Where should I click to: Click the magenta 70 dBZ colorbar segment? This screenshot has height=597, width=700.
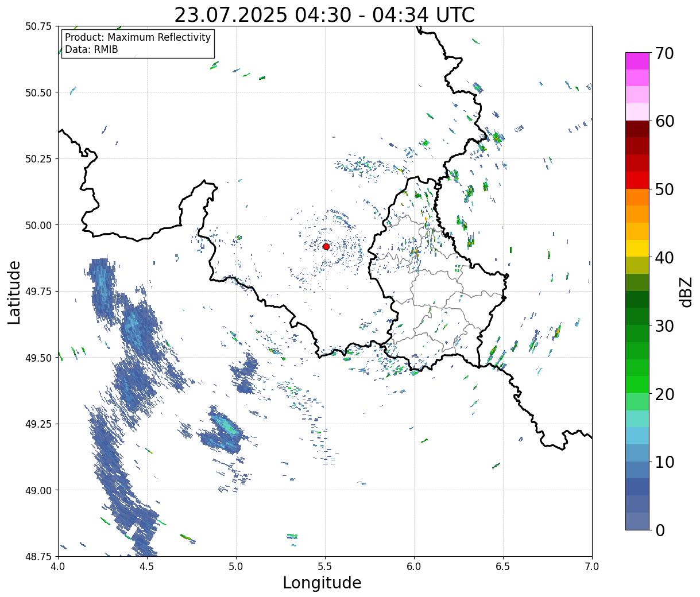pos(637,61)
